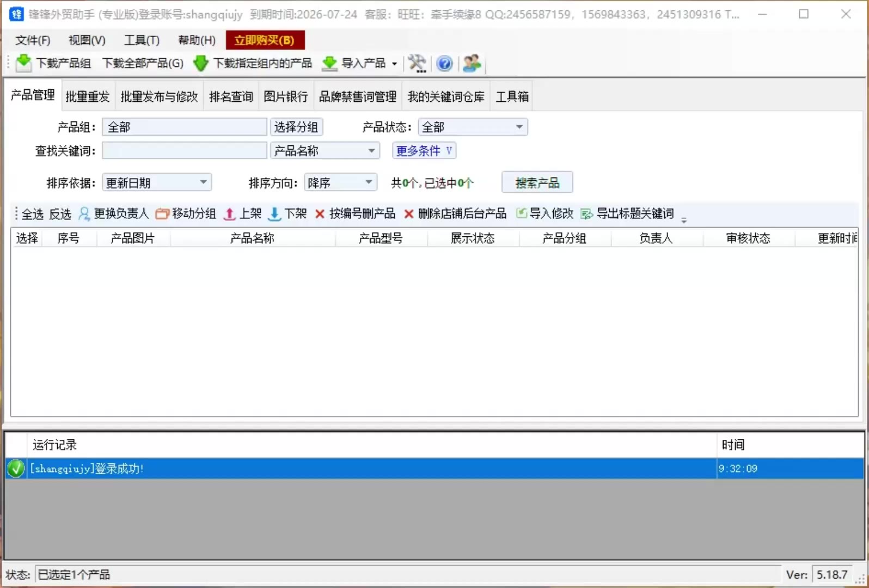Image resolution: width=869 pixels, height=588 pixels.
Task: Open the 排序方向 降序 dropdown
Action: [x=340, y=182]
